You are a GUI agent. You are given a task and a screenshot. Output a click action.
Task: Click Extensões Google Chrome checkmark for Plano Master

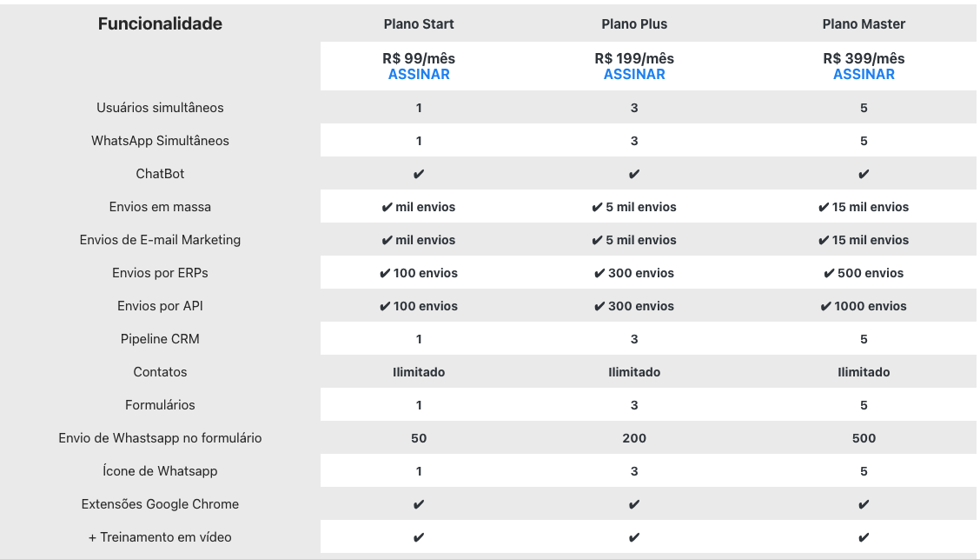pyautogui.click(x=864, y=504)
